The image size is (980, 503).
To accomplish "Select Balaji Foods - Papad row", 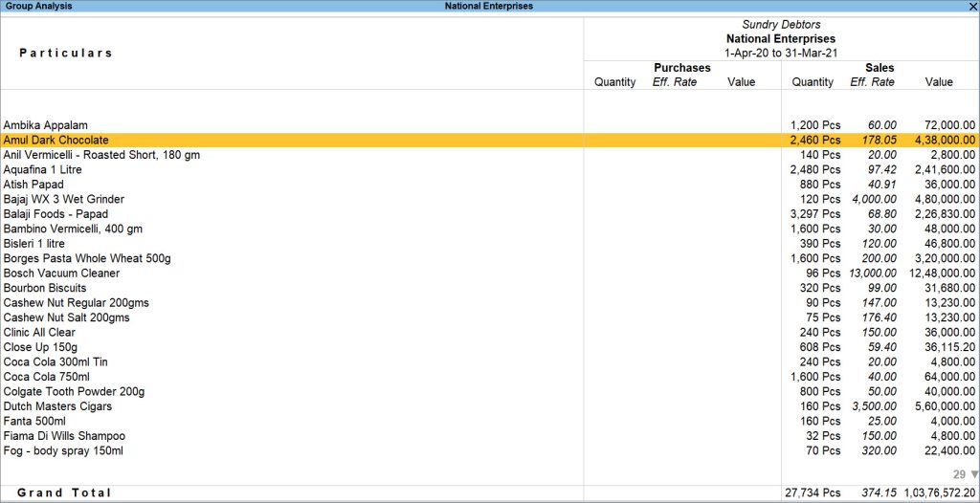I will 490,214.
